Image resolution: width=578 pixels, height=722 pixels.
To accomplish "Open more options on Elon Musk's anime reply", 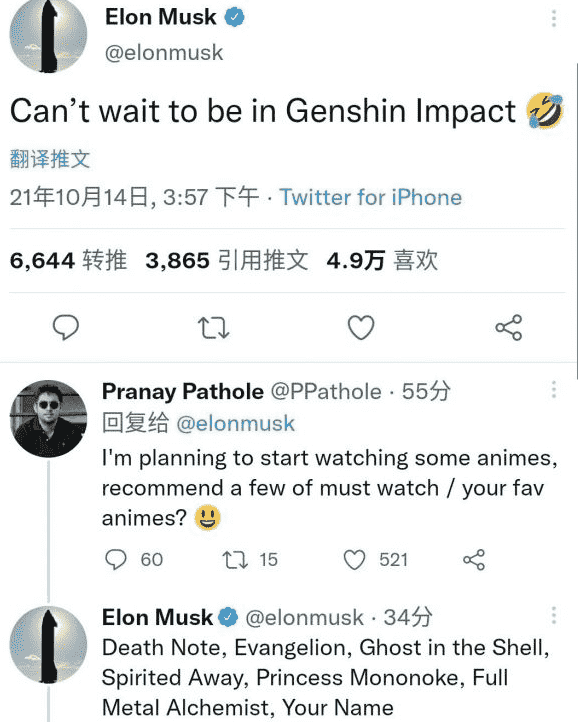I will 554,615.
